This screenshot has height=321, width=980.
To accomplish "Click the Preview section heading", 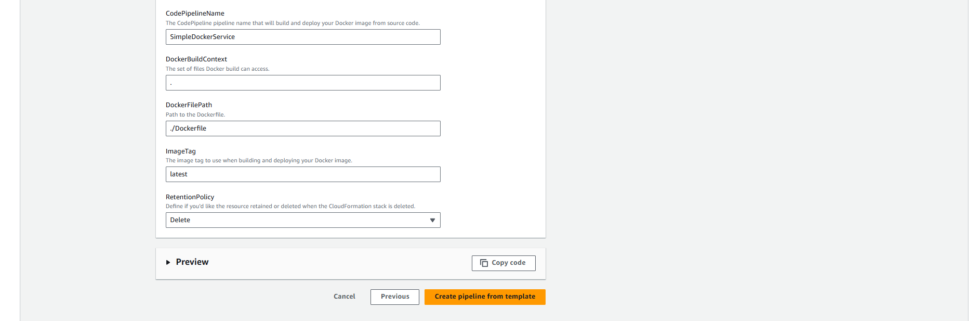I will (x=192, y=262).
